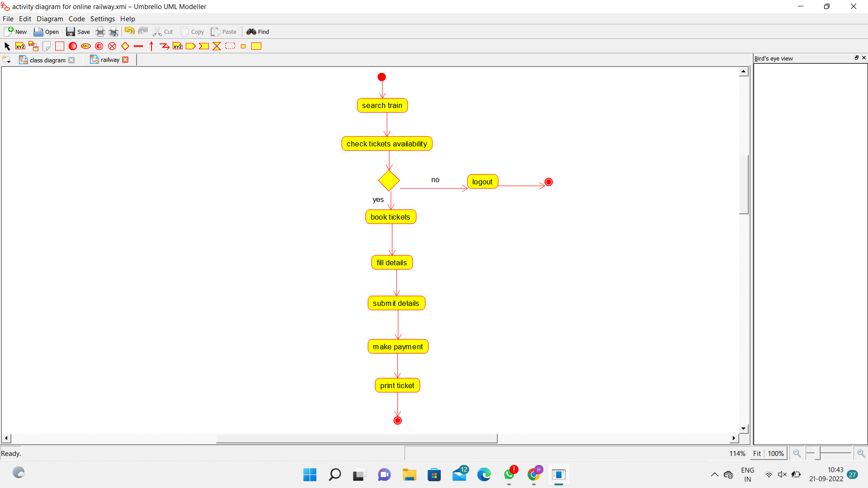The image size is (868, 488).
Task: Click the binoculars Find button
Action: (x=258, y=32)
